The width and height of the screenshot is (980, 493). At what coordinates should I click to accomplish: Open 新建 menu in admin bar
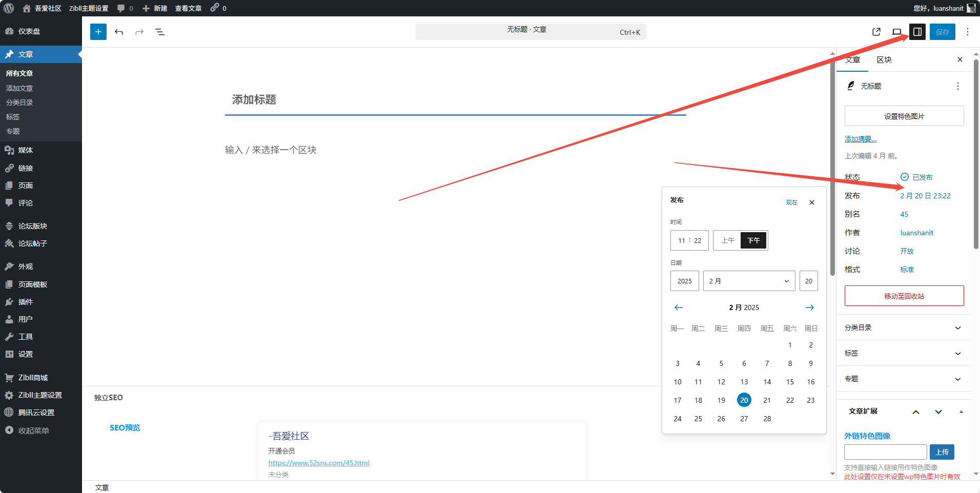coord(155,8)
